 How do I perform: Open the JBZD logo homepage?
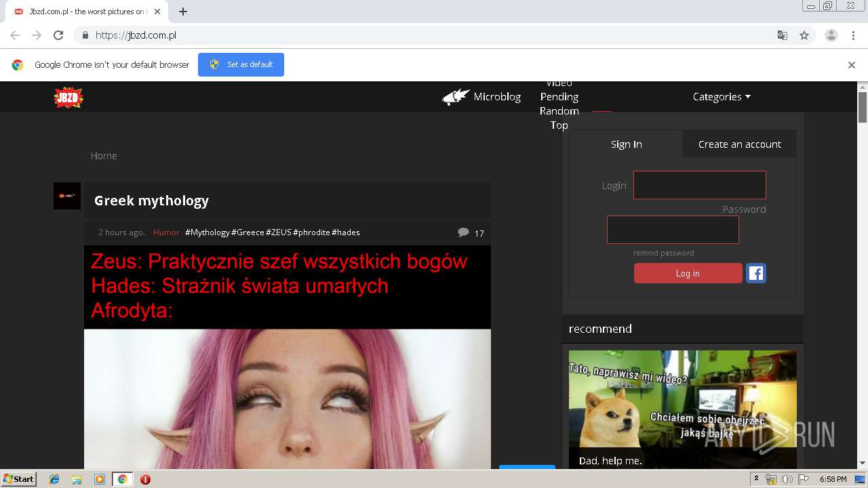(68, 97)
